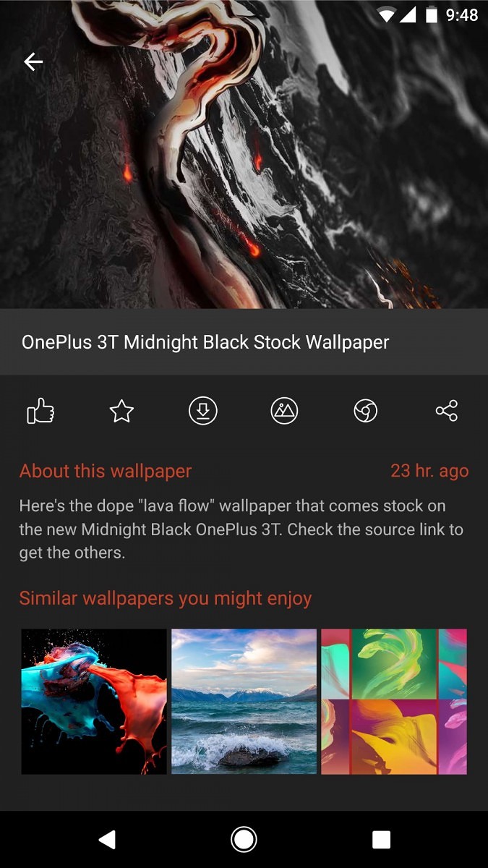Screen dimensions: 488x868
Task: Tap the OnePlus 3T wallpaper title
Action: [205, 342]
